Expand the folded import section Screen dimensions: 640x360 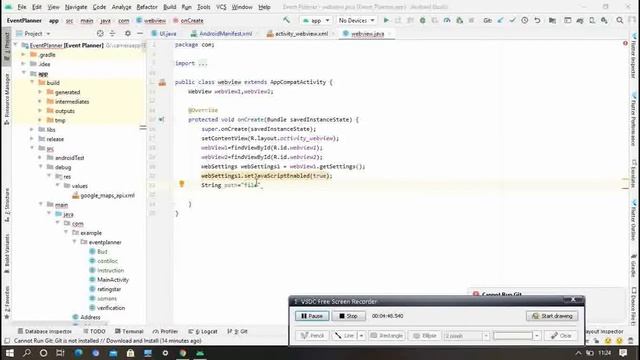point(202,63)
